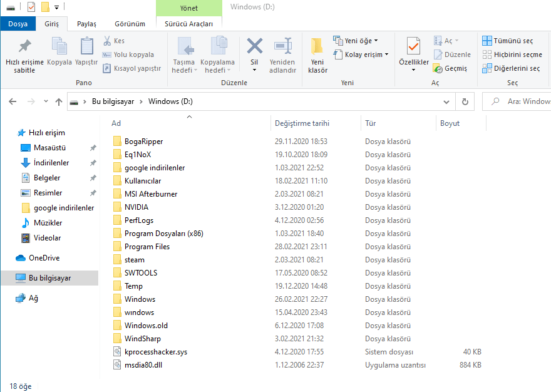The width and height of the screenshot is (551, 392).
Task: Go up one folder level arrow
Action: pos(59,101)
